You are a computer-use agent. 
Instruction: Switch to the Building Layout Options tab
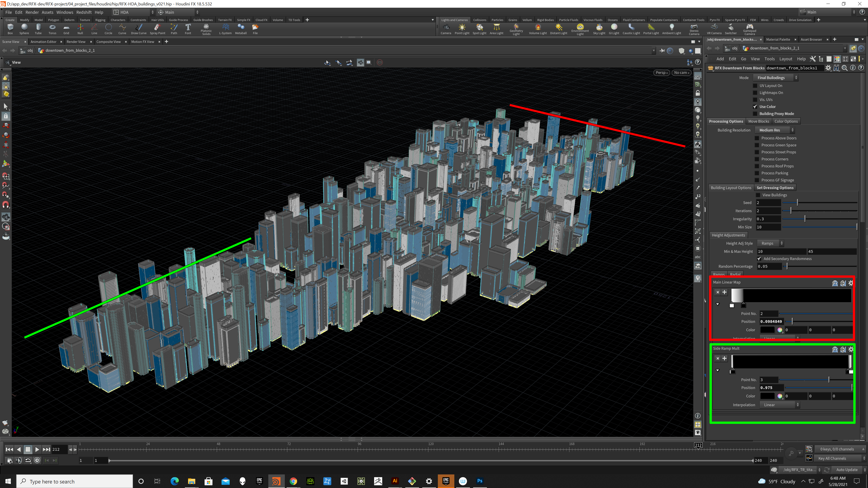731,188
